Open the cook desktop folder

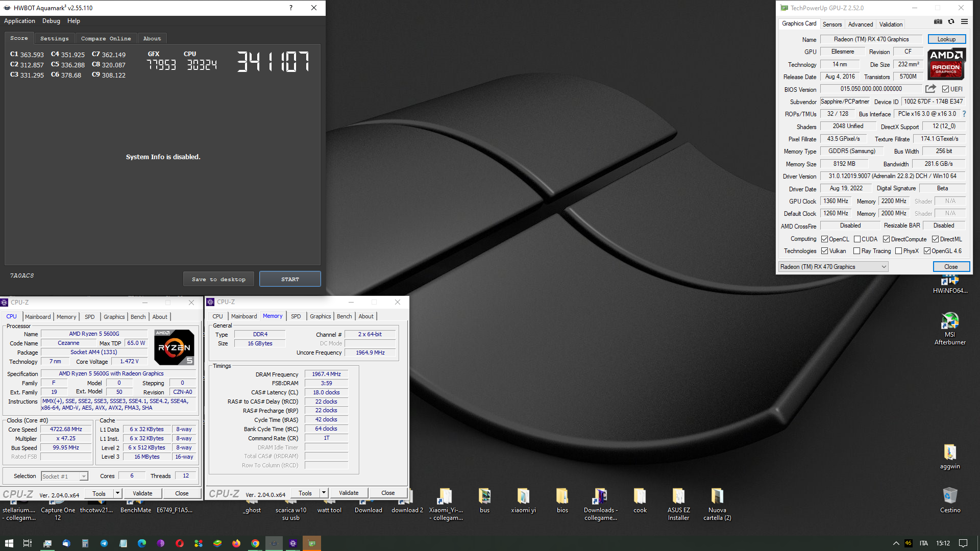click(x=640, y=500)
